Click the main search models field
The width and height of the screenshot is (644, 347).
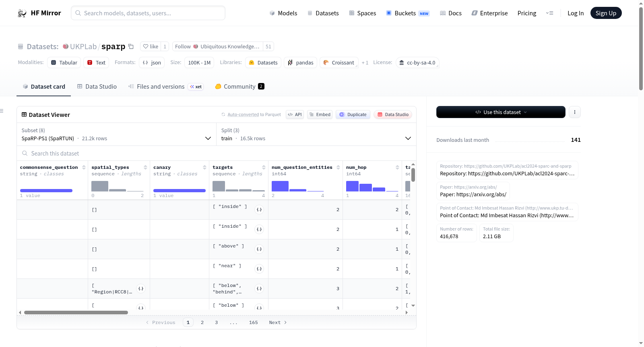click(148, 13)
